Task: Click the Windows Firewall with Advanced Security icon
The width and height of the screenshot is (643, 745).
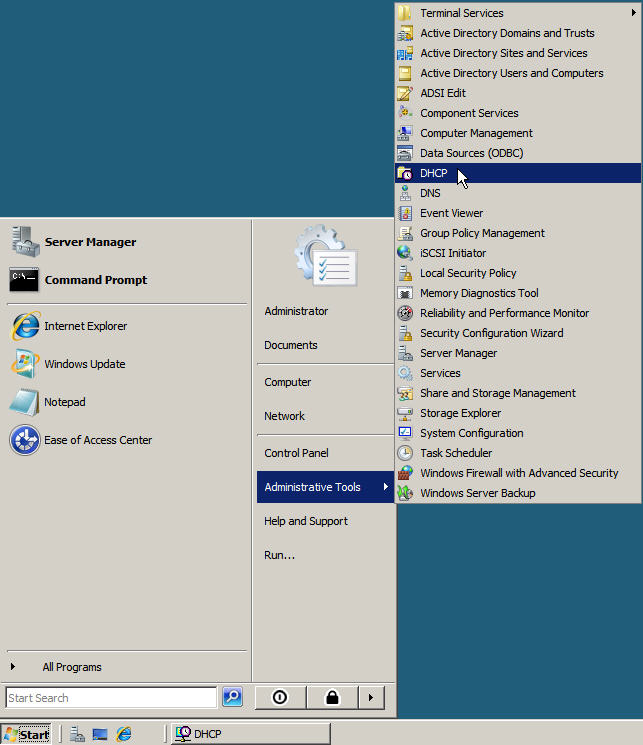Action: click(x=404, y=473)
